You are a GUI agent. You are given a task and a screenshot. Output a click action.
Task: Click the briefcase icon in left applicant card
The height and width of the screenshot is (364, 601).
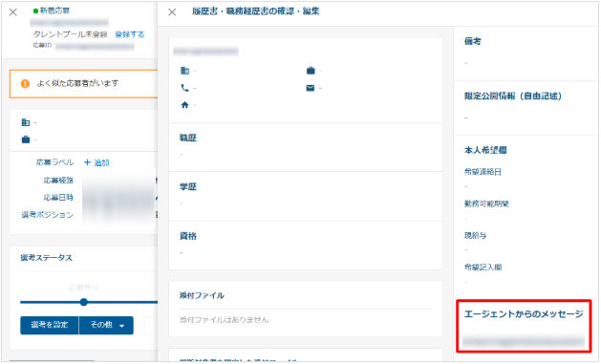(26, 139)
